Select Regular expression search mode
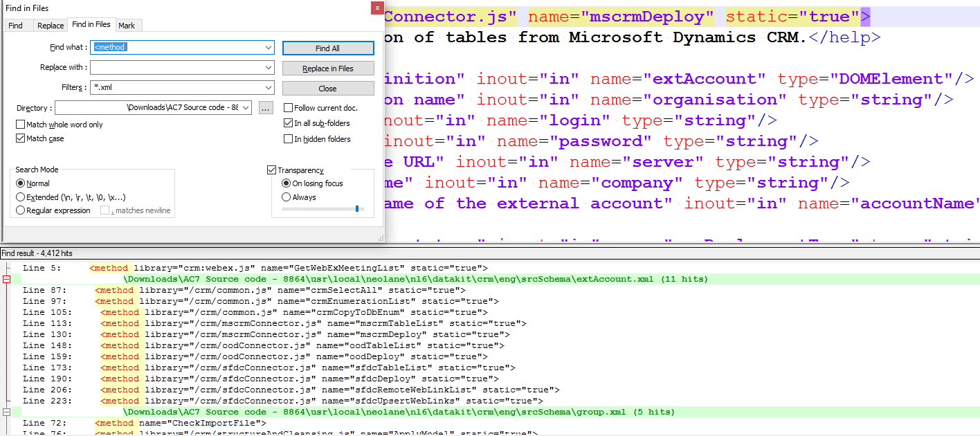 click(20, 210)
